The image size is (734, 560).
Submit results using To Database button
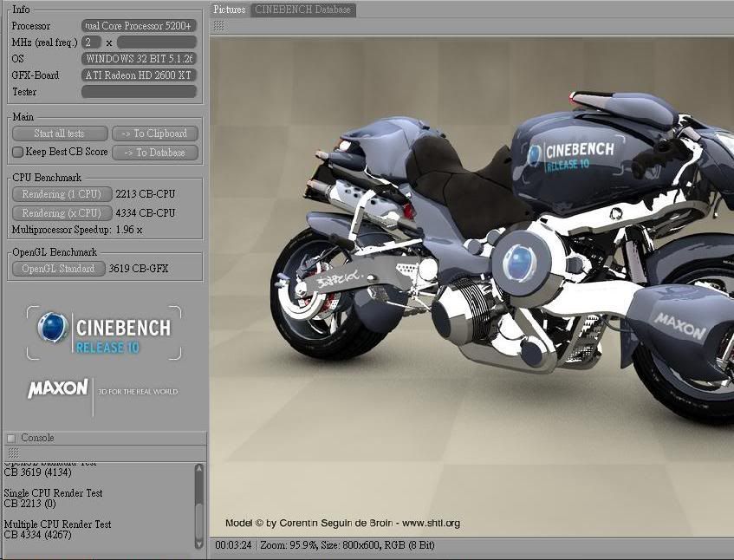(x=155, y=153)
